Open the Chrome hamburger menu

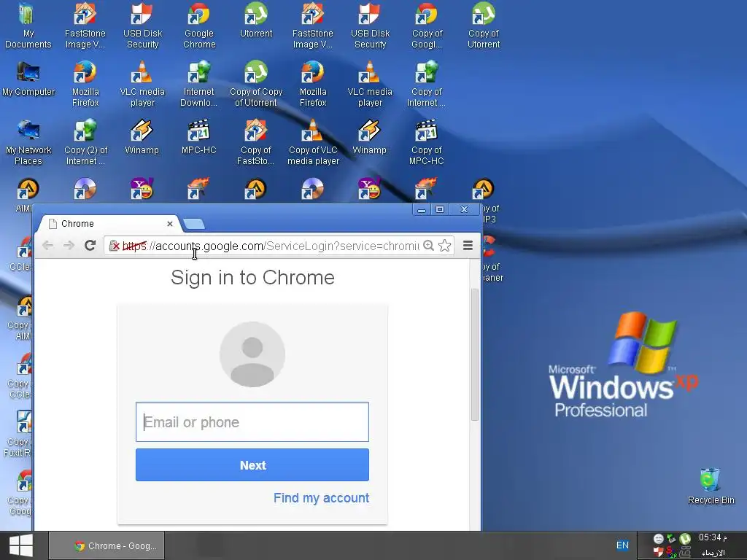[x=468, y=245]
